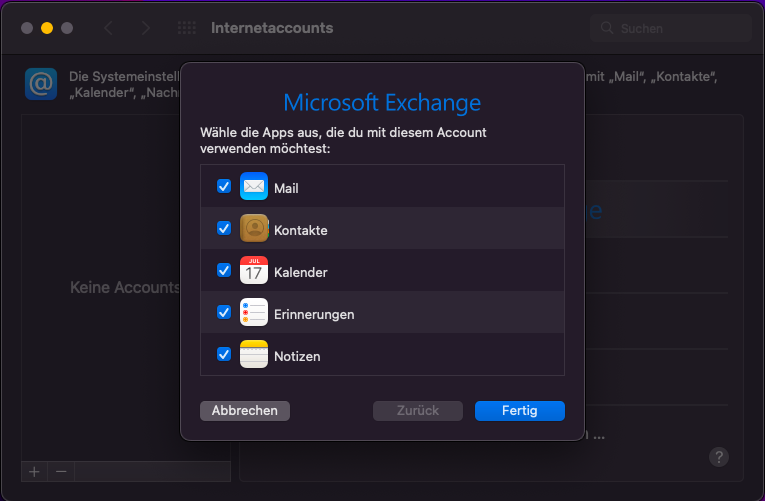Screen dimensions: 765x501
Task: Remove account with the minus button
Action: 61,472
